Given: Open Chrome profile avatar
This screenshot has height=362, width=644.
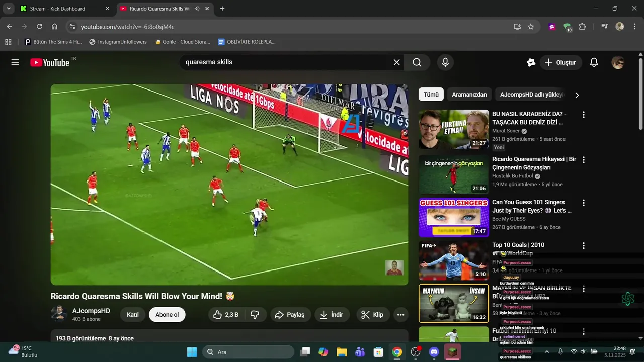Looking at the screenshot, I should (620, 27).
